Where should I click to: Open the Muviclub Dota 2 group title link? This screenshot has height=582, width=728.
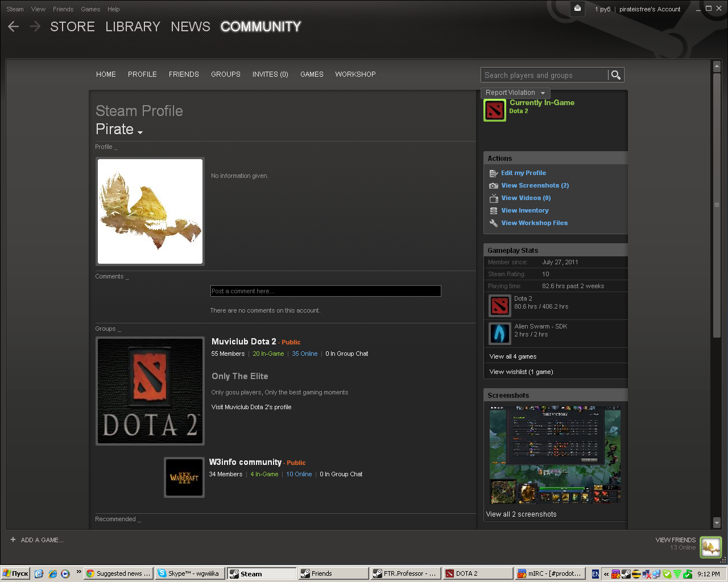(244, 342)
